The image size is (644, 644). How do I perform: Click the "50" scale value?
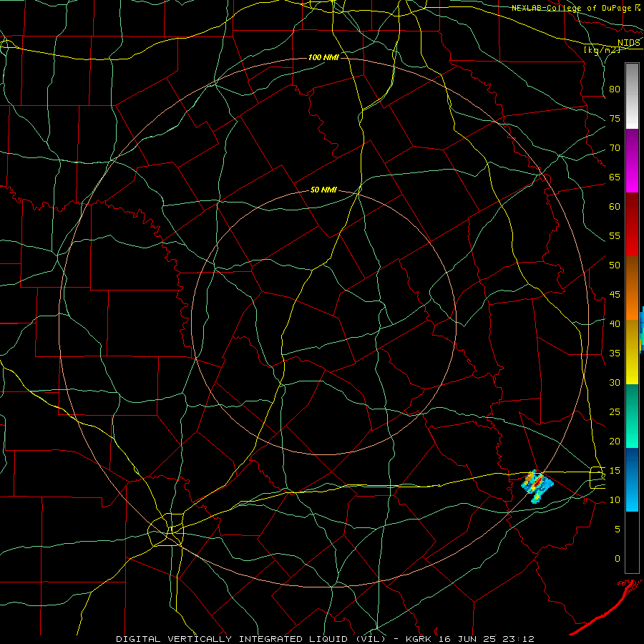pos(615,265)
